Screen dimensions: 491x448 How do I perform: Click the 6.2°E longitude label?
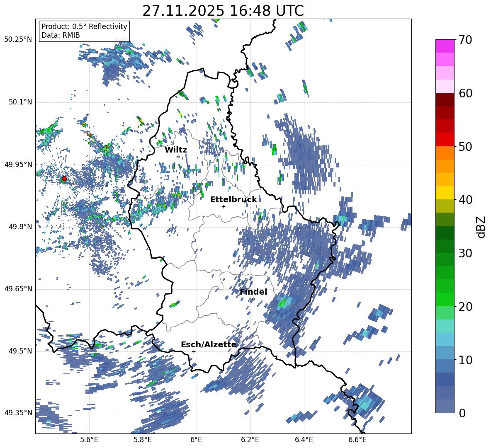click(x=250, y=440)
